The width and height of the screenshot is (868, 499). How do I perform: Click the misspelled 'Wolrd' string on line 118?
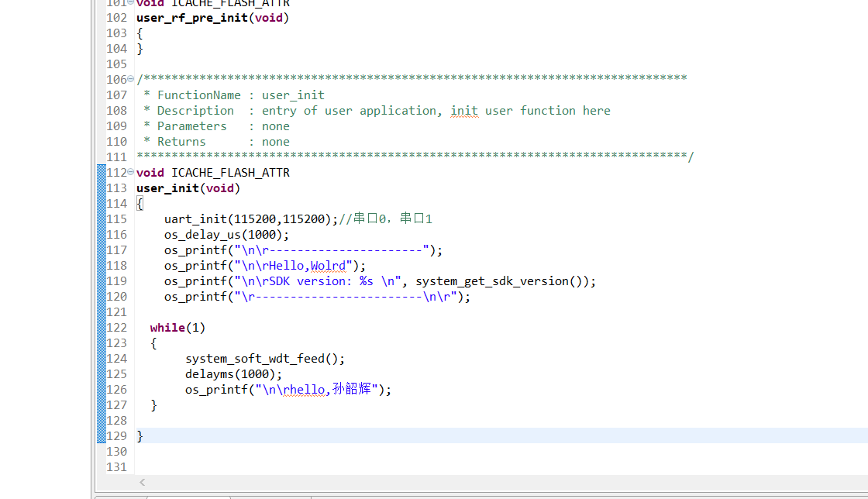click(x=328, y=266)
